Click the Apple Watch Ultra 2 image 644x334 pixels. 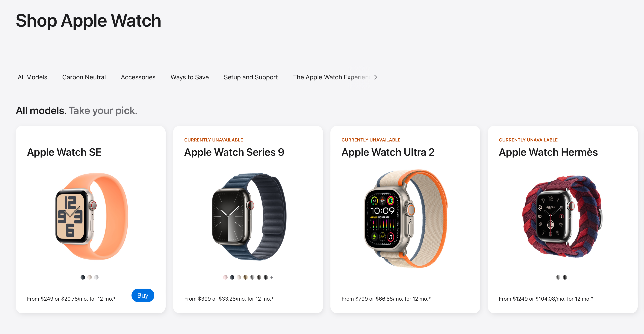click(x=405, y=218)
